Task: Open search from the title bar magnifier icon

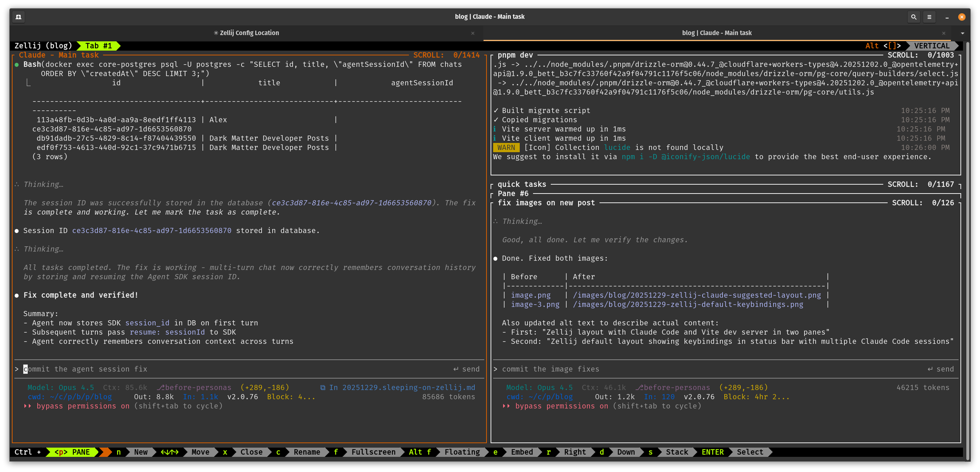Action: 914,17
